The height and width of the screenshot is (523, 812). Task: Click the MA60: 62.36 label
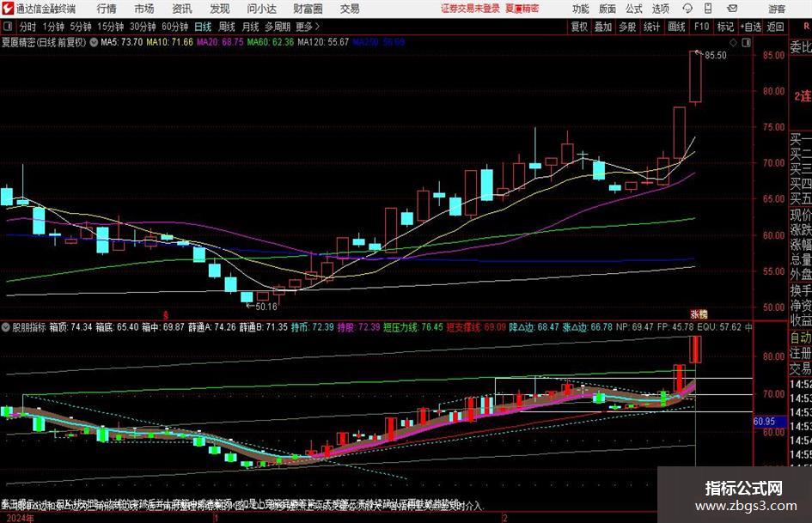(x=271, y=42)
